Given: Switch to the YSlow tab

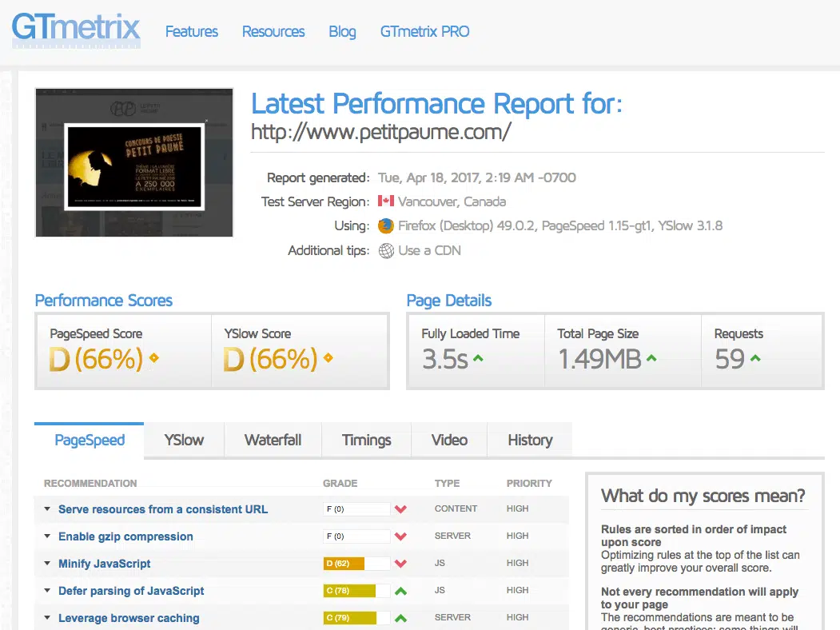Looking at the screenshot, I should pos(184,440).
